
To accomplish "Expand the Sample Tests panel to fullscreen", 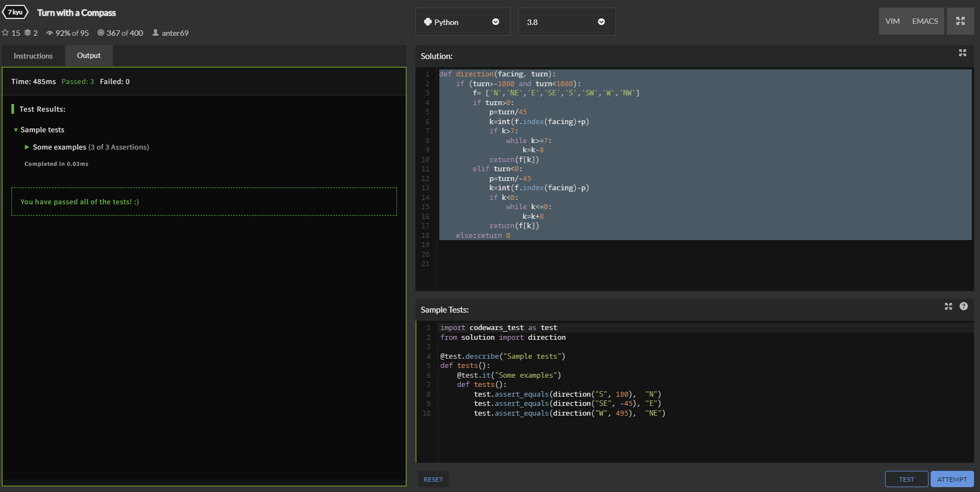I will (948, 306).
